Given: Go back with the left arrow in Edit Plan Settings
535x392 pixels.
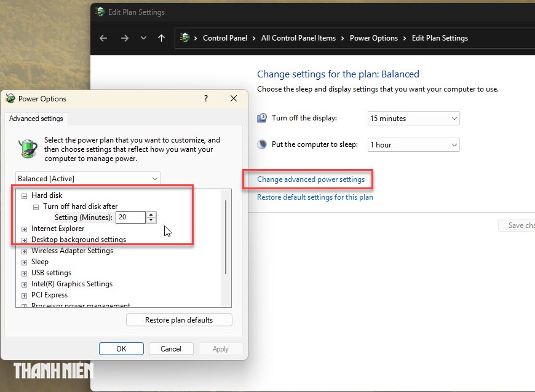Looking at the screenshot, I should coord(103,38).
